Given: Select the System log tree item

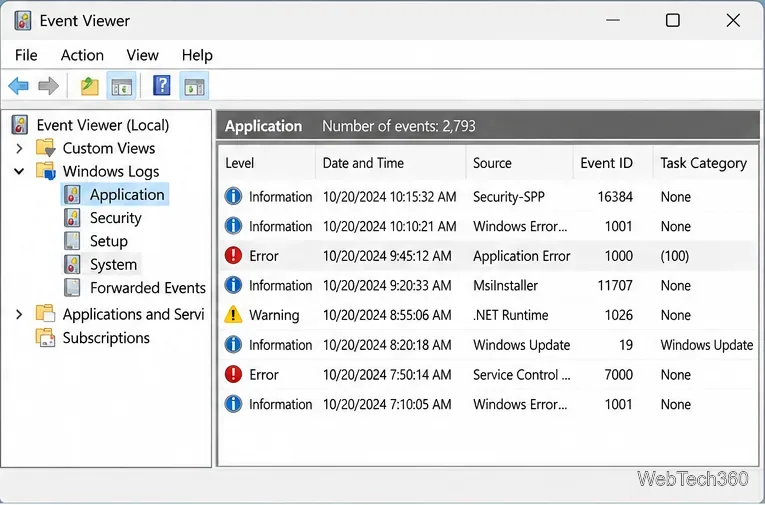Looking at the screenshot, I should click(113, 264).
